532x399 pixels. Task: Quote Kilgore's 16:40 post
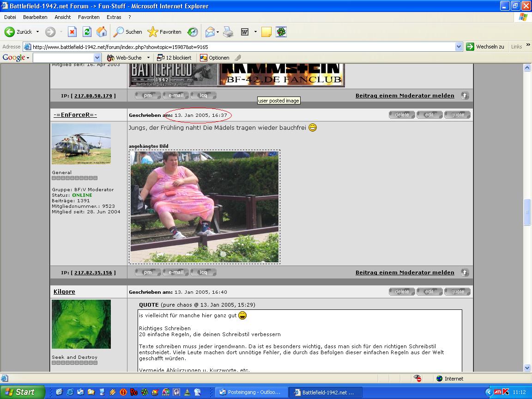pos(457,291)
